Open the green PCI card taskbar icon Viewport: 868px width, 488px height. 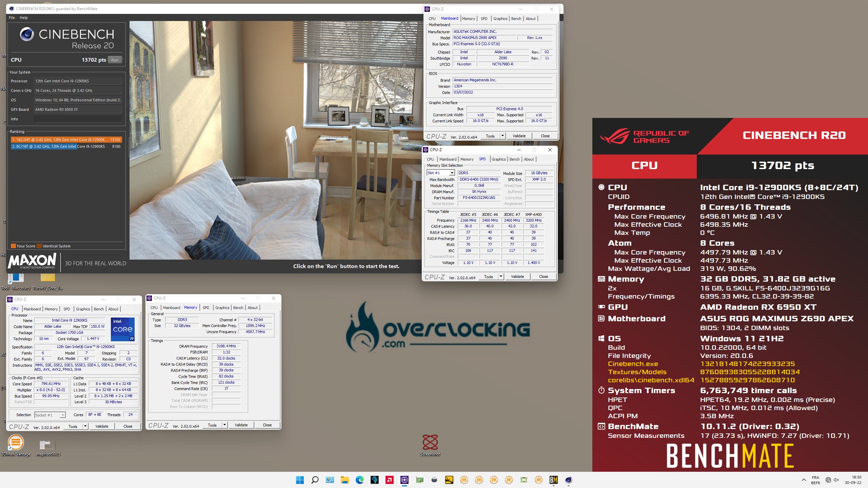[x=419, y=480]
